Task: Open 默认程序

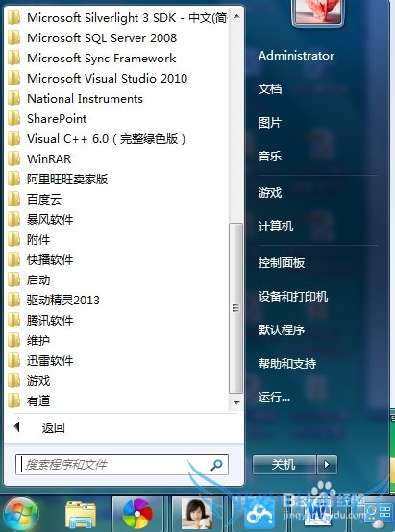Action: coord(282,329)
